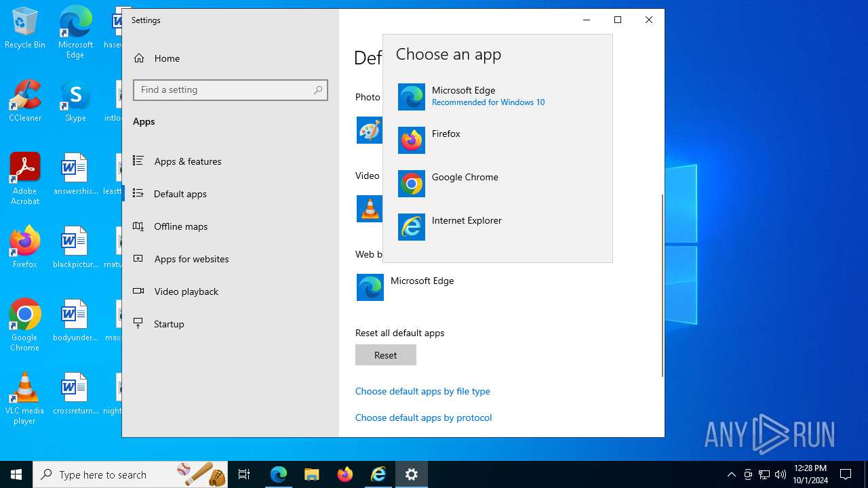Open Choose default apps by file type
The image size is (868, 488).
click(422, 391)
